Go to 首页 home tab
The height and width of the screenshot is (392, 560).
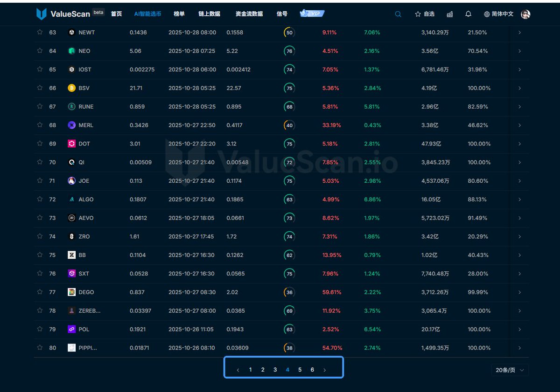tap(116, 14)
